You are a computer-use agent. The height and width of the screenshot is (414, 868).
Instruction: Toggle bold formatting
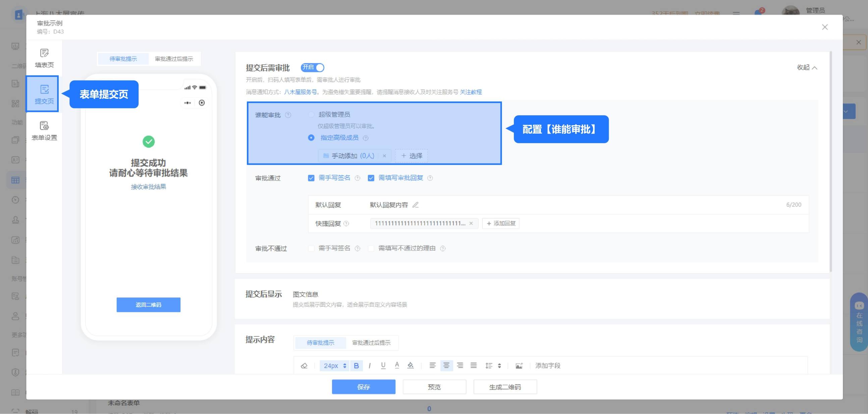click(x=357, y=366)
